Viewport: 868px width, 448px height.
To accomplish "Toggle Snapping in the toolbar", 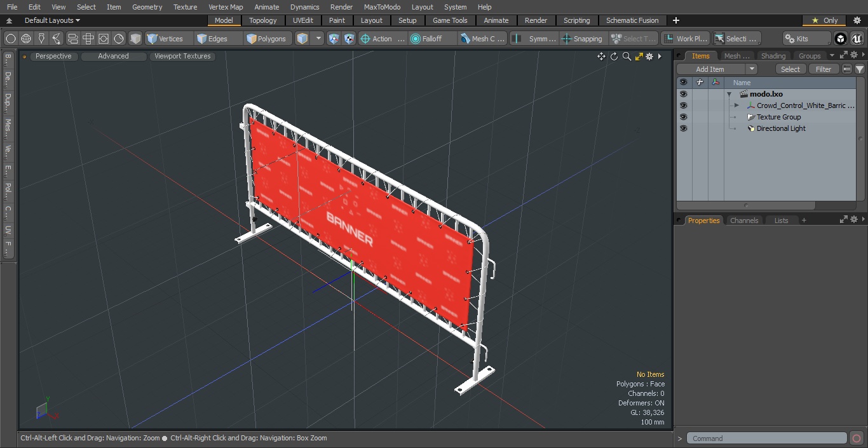I will pos(582,39).
